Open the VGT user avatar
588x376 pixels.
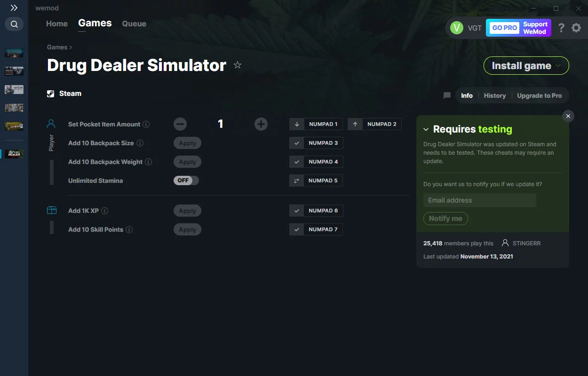(457, 28)
